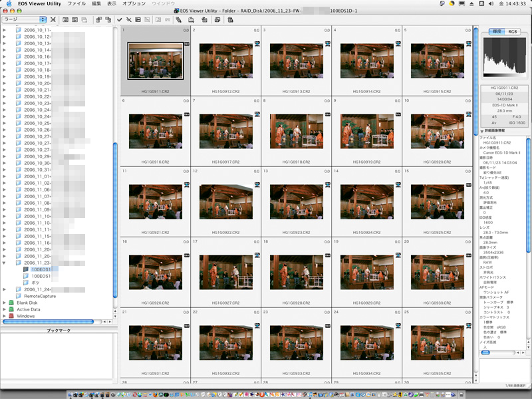Select thumbnail HG1G0935.CR2
Screen dimensions: 532x399
(438, 342)
